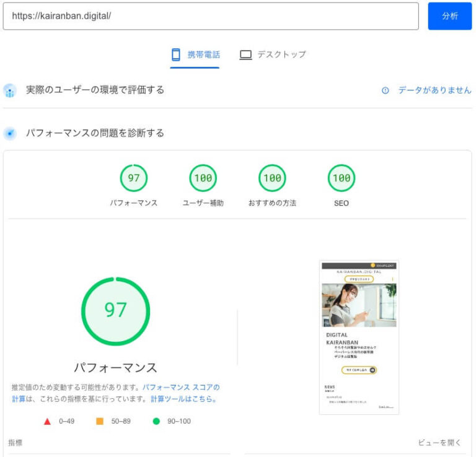This screenshot has height=457, width=476.
Task: Click the performance diagnosis section icon
Action: click(x=10, y=133)
